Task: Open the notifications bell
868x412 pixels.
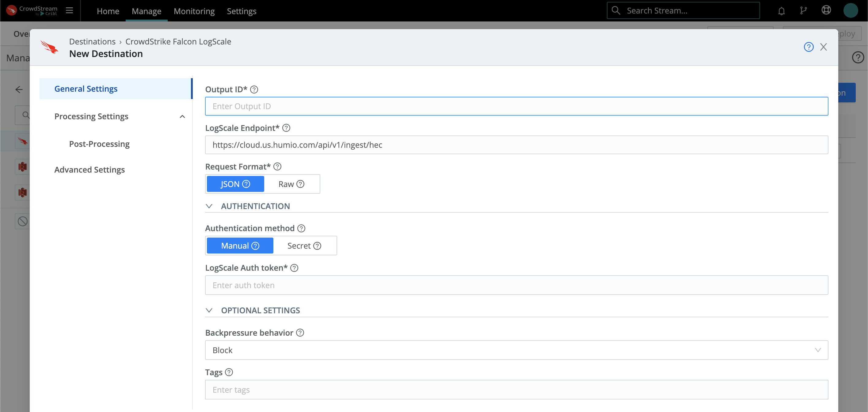Action: (x=781, y=11)
